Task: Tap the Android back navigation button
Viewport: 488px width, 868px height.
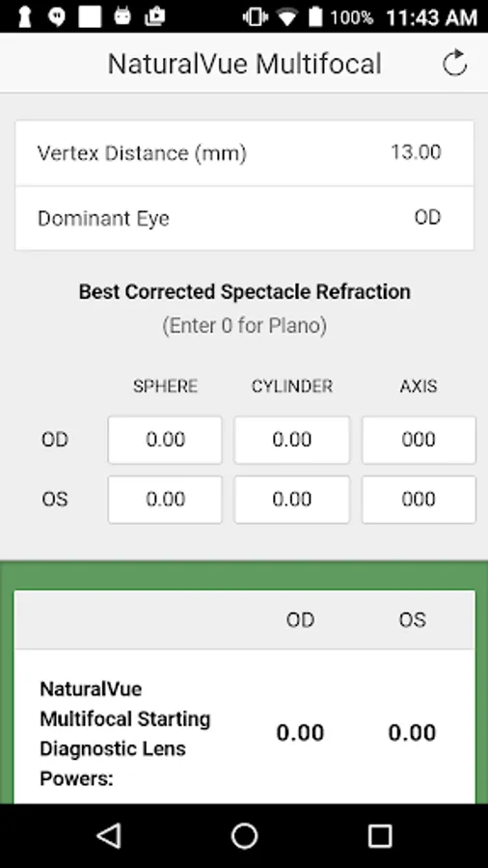Action: (x=109, y=835)
